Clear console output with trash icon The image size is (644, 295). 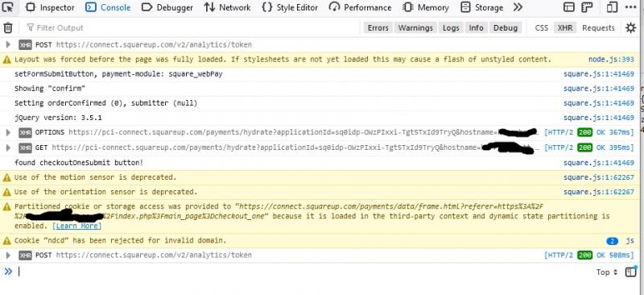click(x=8, y=28)
